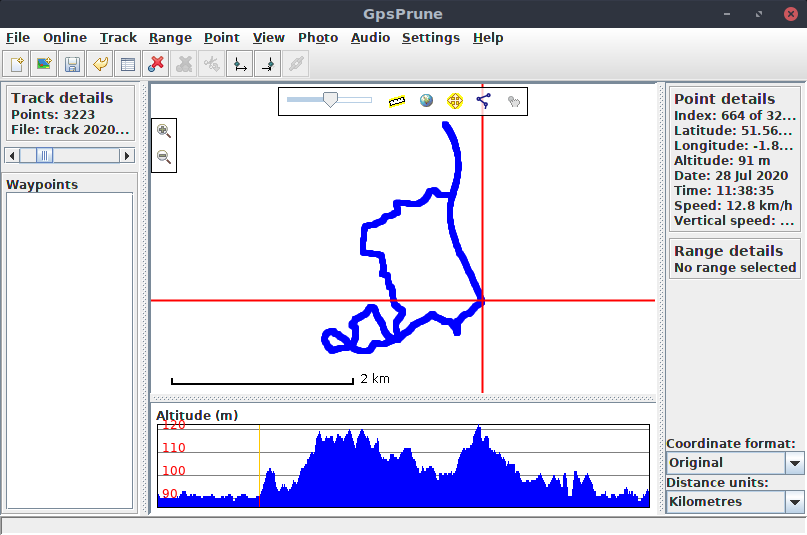
Task: Click the Delete current point icon
Action: [x=156, y=65]
